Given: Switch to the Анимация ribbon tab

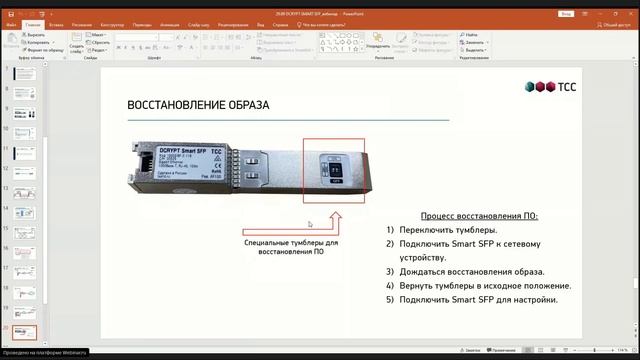Looking at the screenshot, I should pos(170,25).
